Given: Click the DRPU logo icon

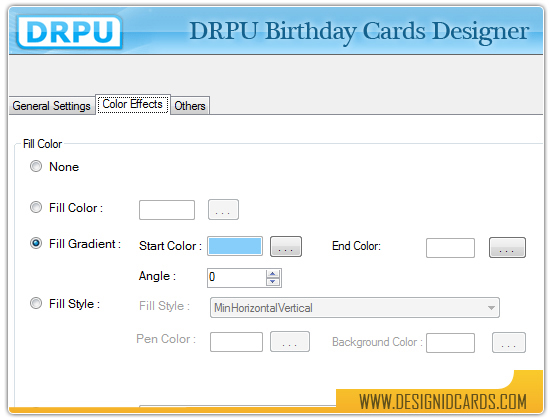Looking at the screenshot, I should pos(69,32).
